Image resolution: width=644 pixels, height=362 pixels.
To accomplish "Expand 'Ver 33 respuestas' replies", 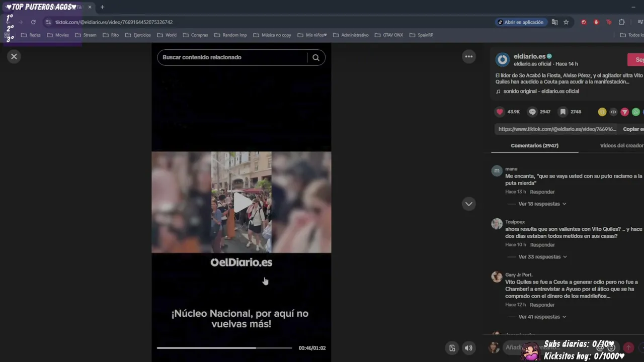I will (x=543, y=257).
